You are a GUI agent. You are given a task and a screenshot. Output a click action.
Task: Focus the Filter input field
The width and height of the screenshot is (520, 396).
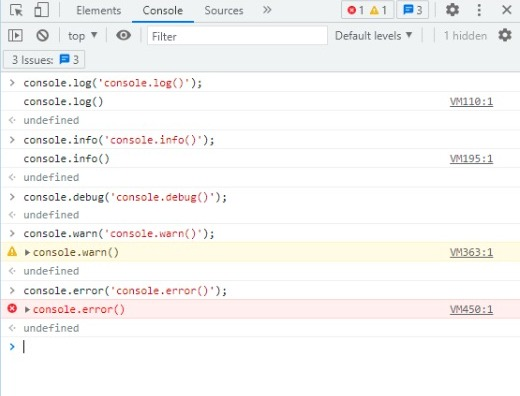click(x=237, y=36)
